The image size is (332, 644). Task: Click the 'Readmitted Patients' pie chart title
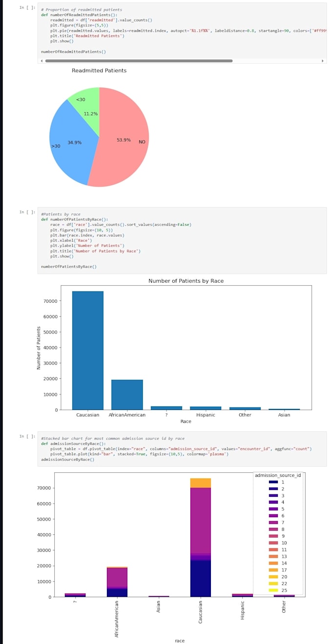(99, 71)
